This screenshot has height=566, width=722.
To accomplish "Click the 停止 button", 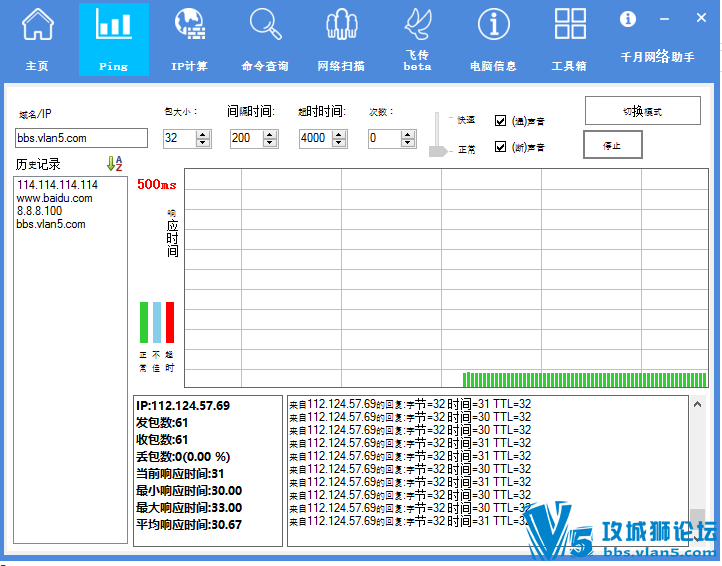I will [x=612, y=145].
